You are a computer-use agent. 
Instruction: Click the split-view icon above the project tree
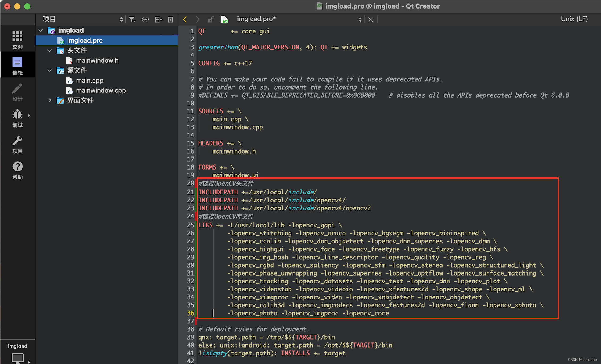tap(158, 19)
